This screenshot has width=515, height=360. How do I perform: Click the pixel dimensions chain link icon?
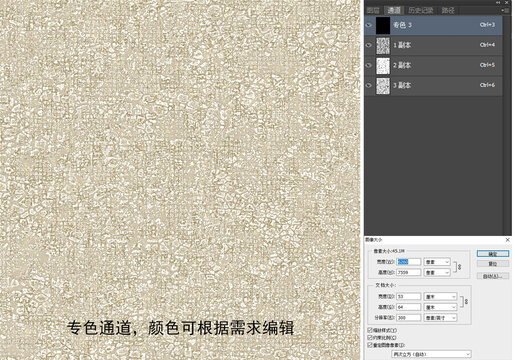(459, 267)
